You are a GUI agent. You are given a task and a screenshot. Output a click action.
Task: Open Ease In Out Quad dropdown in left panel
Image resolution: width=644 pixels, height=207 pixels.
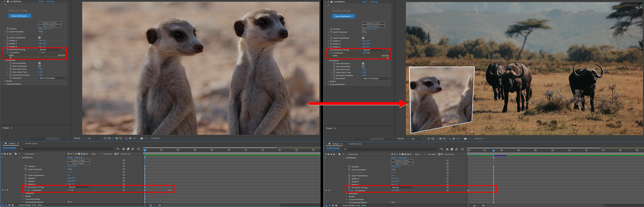(52, 78)
